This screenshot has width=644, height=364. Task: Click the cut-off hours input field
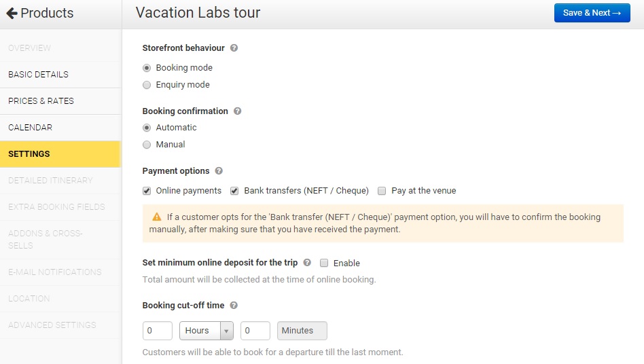(157, 331)
